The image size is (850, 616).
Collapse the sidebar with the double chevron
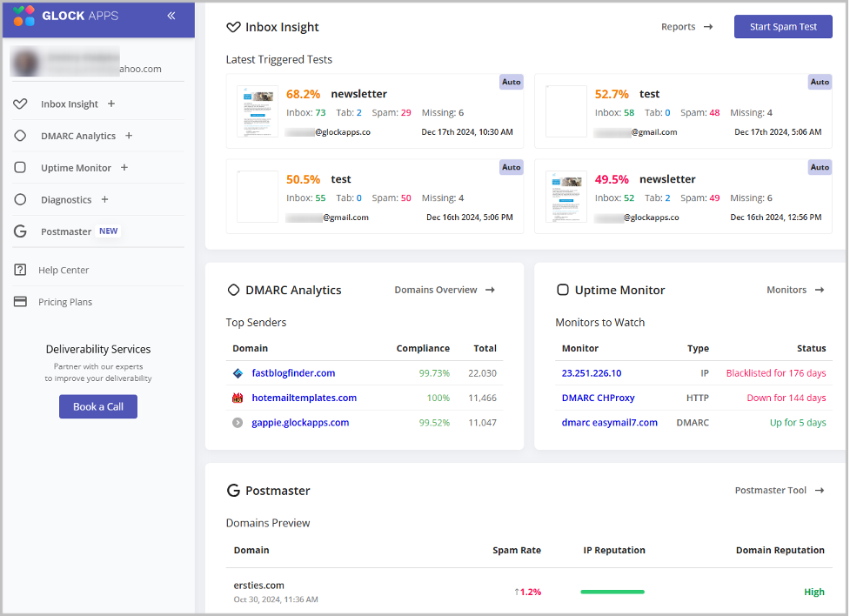point(171,15)
